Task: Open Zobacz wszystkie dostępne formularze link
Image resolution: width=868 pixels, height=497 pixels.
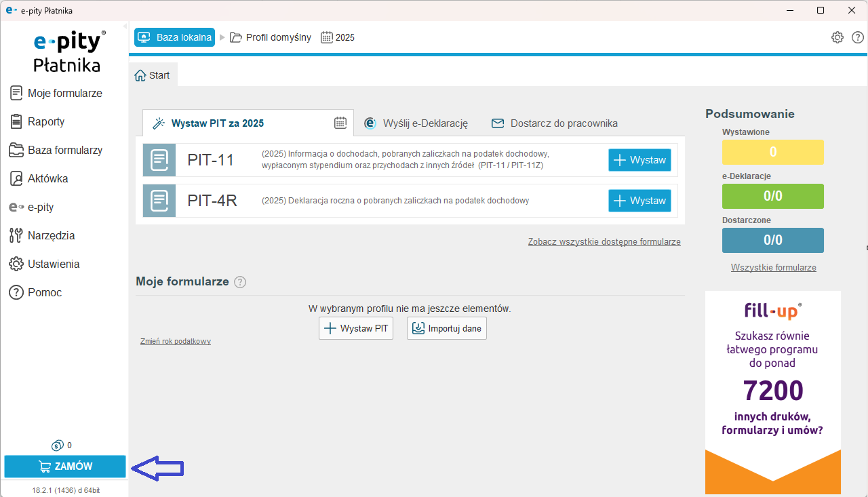Action: [604, 242]
